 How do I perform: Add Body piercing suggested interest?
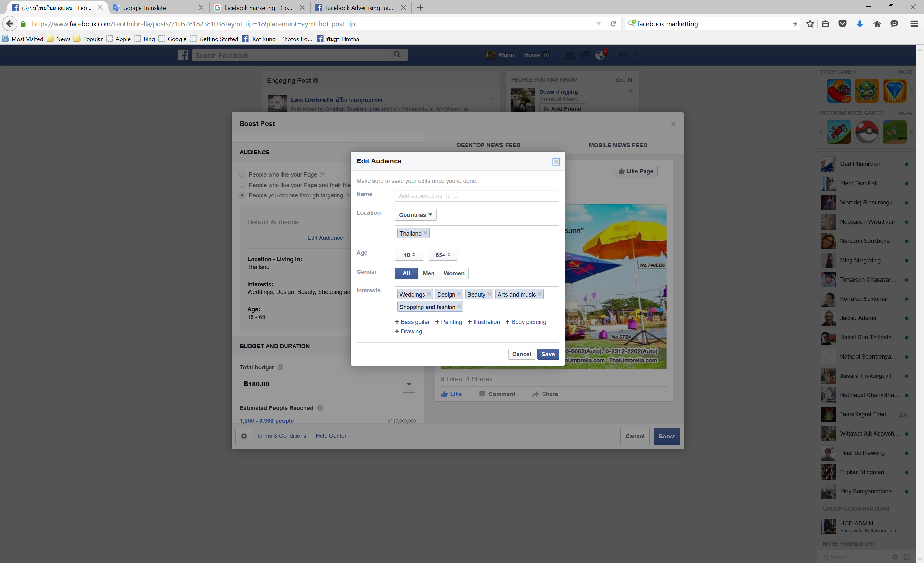(x=526, y=322)
